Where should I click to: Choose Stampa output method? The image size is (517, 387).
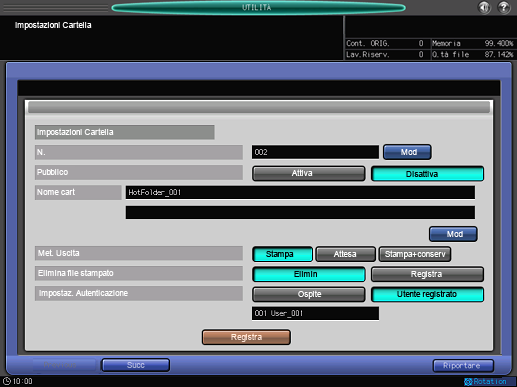[283, 254]
